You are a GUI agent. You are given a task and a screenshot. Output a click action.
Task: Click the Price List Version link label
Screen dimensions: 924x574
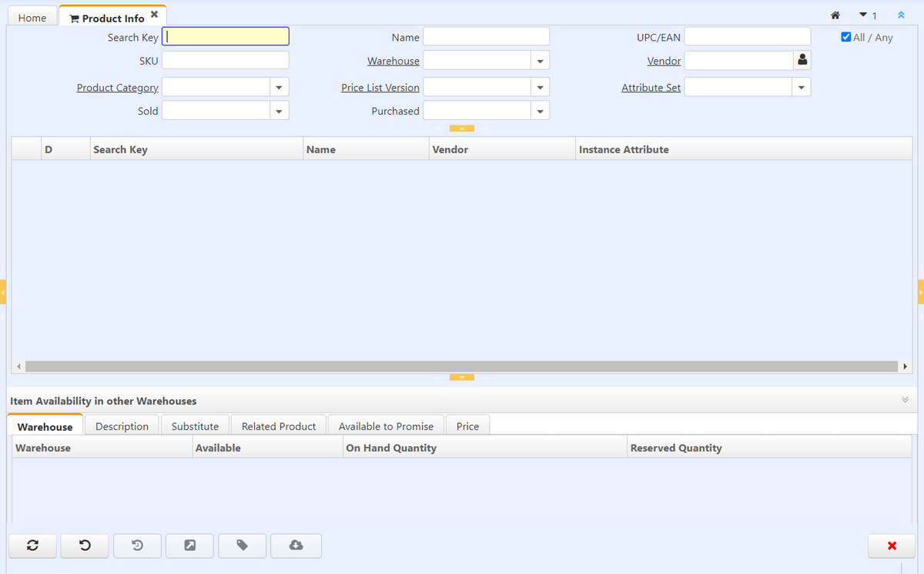(x=380, y=88)
